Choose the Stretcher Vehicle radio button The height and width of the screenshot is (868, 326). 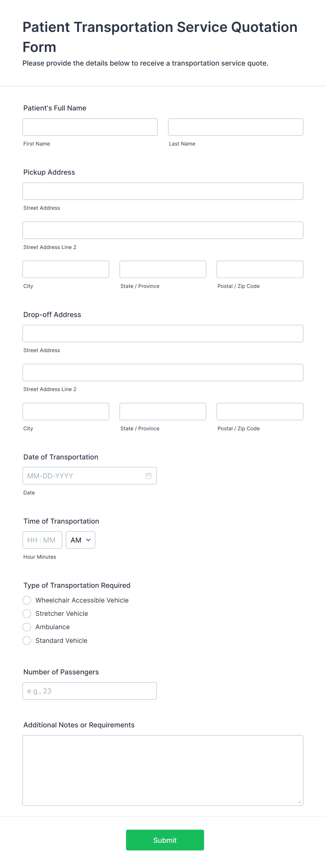pos(27,613)
